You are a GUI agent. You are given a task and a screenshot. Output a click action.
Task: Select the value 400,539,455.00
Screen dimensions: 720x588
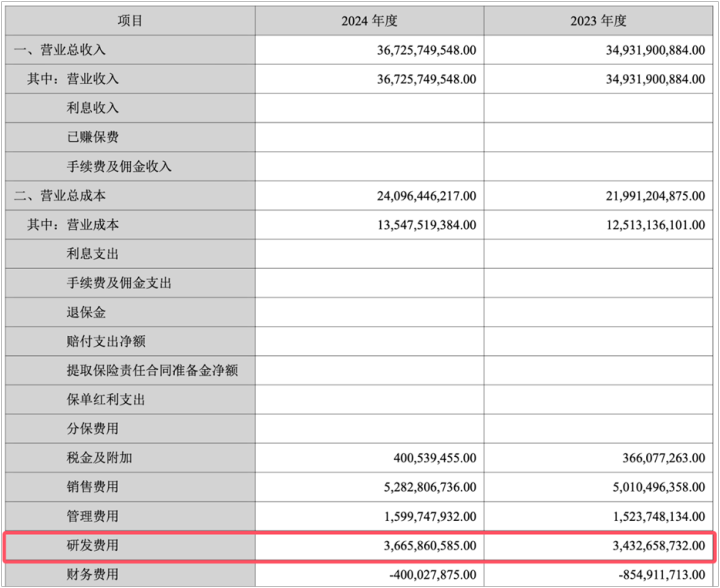pos(435,458)
